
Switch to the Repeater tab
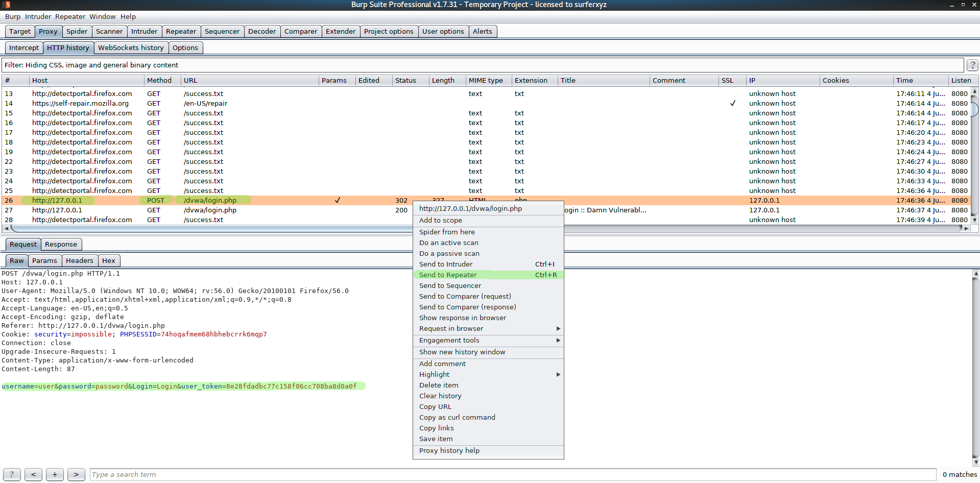click(181, 31)
